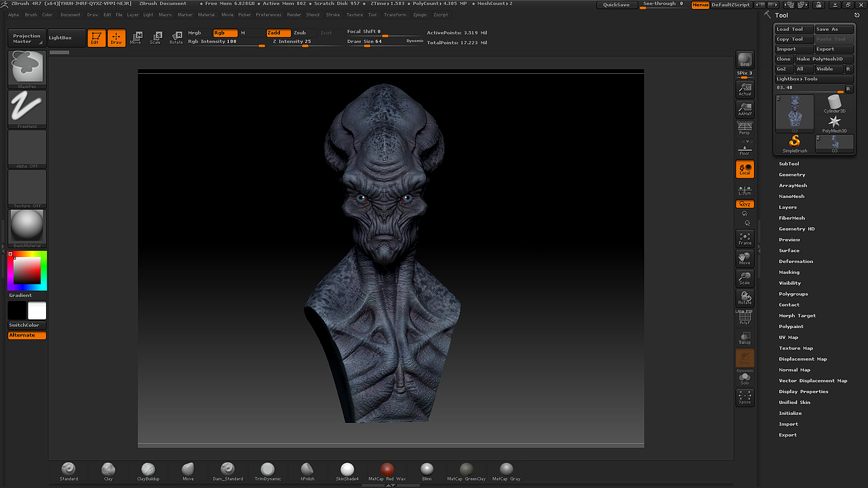Screen dimensions: 868x488
Task: Toggle XYZ rotation mode
Action: pyautogui.click(x=745, y=204)
